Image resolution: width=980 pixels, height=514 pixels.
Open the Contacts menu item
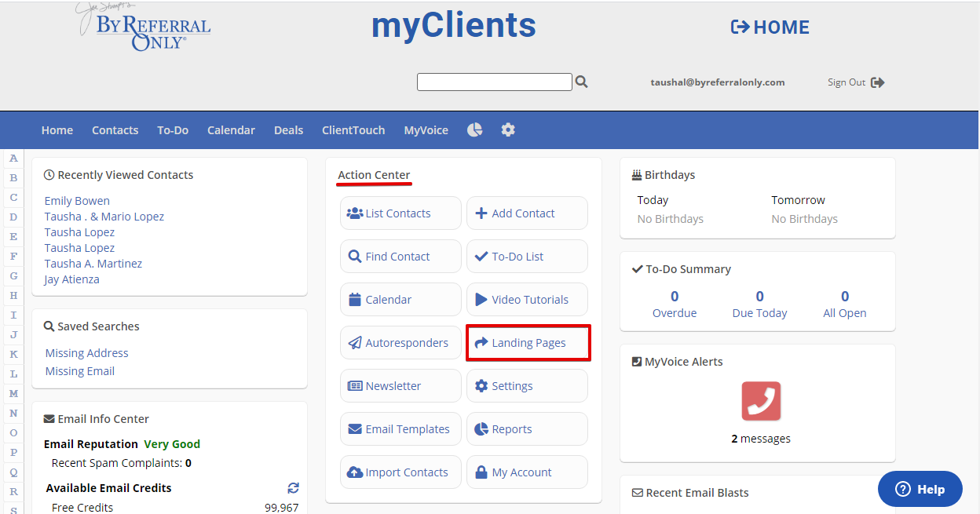click(115, 130)
